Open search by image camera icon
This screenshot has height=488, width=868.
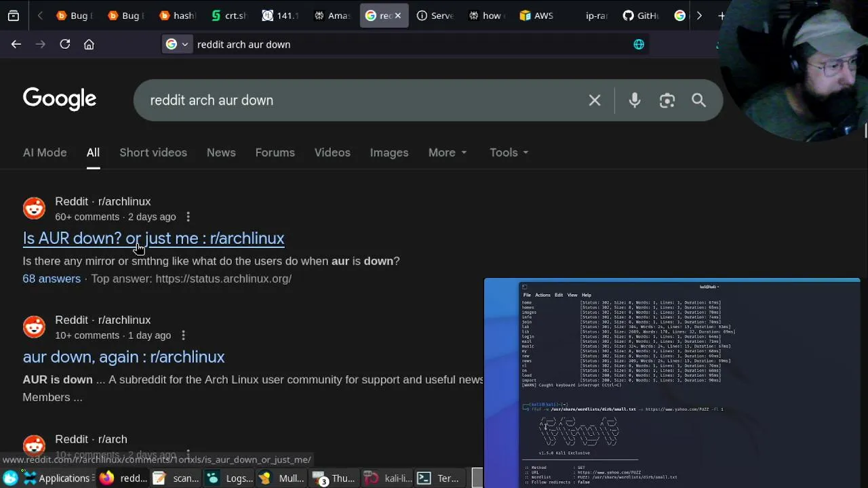(667, 100)
